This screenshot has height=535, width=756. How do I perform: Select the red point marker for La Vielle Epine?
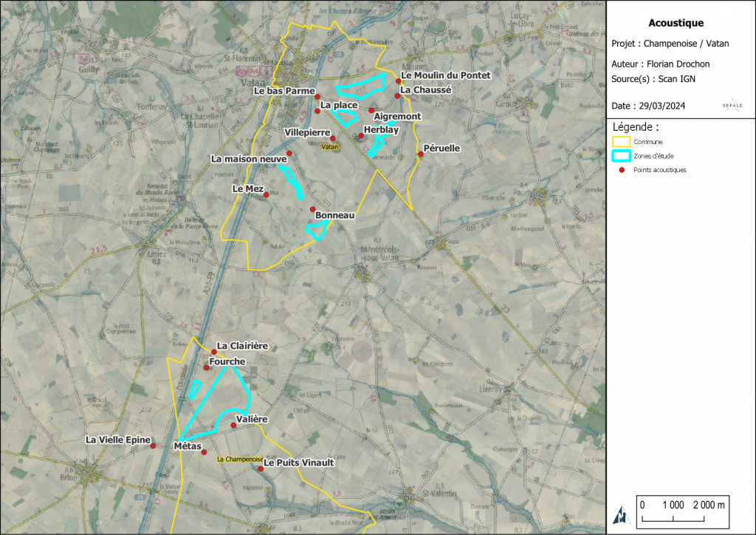tap(154, 446)
